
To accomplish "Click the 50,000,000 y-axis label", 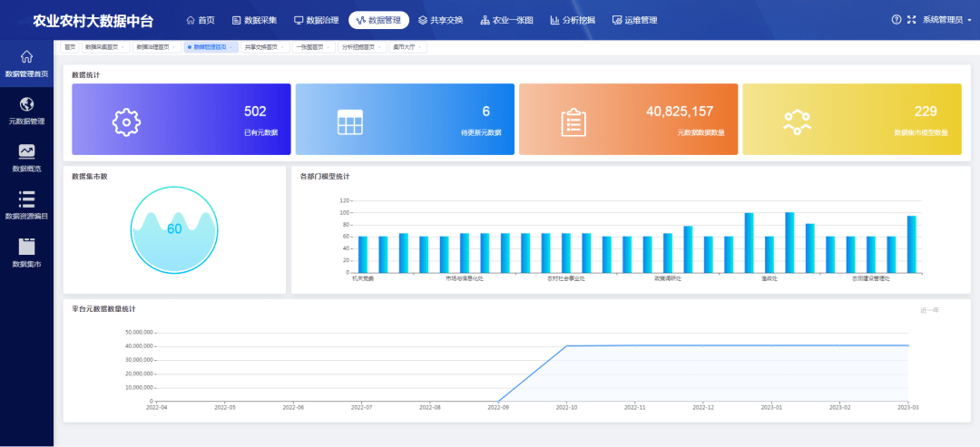I will tap(140, 332).
